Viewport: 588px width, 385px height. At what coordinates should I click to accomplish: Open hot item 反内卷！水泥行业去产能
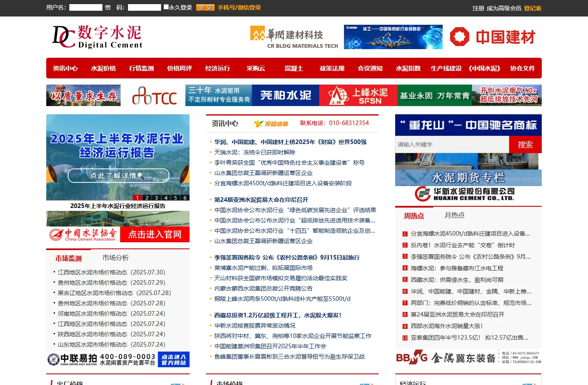pos(462,245)
